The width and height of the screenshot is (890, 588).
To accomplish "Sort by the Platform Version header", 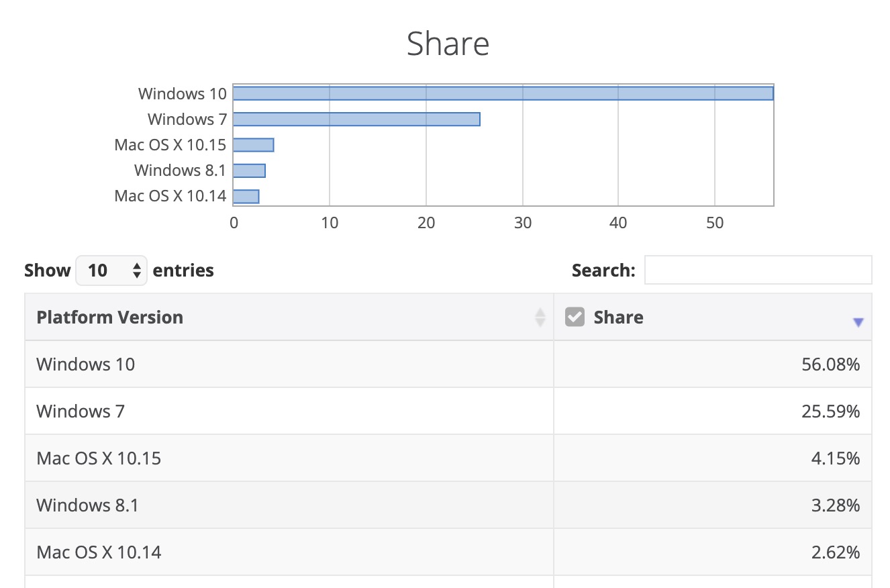I will pyautogui.click(x=110, y=317).
